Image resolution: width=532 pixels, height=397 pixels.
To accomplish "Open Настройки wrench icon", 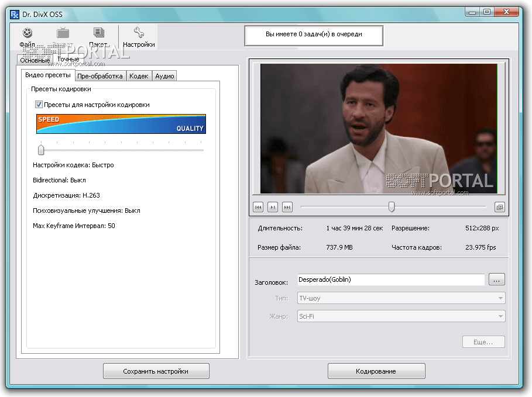I will [x=139, y=33].
